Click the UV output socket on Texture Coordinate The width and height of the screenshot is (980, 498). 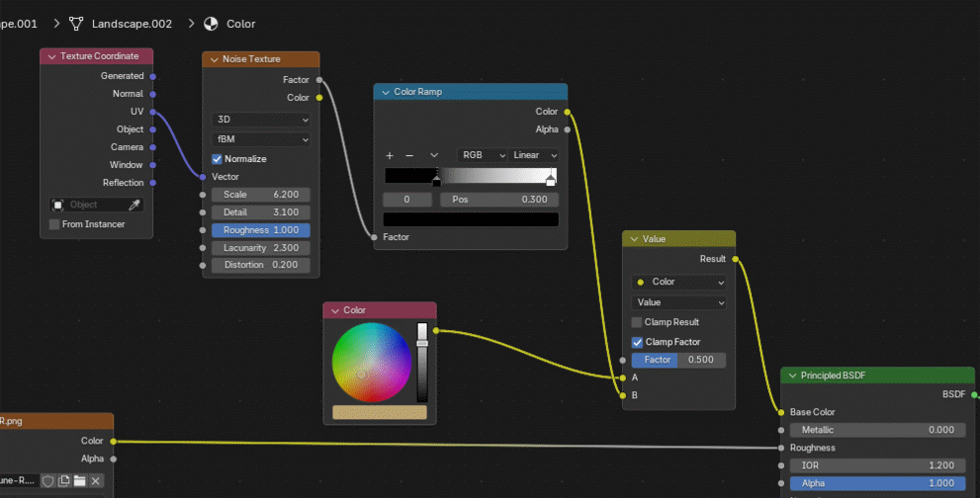coord(152,112)
